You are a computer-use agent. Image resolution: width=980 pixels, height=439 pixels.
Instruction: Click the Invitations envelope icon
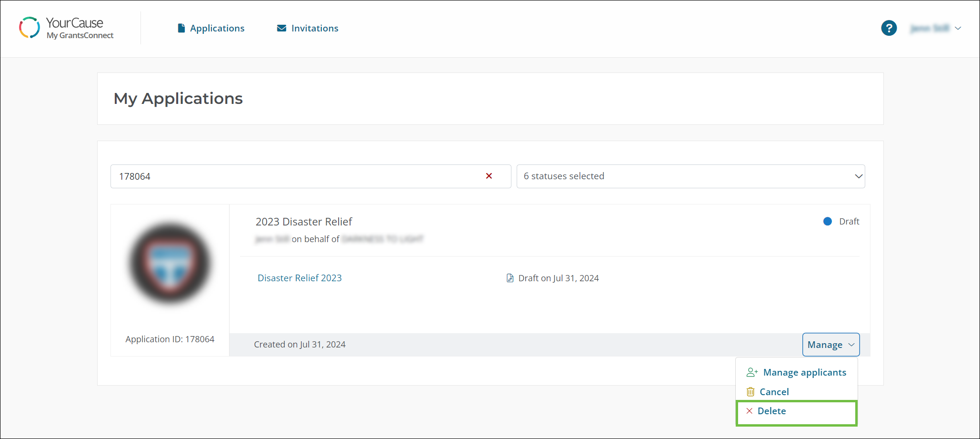[x=281, y=28]
